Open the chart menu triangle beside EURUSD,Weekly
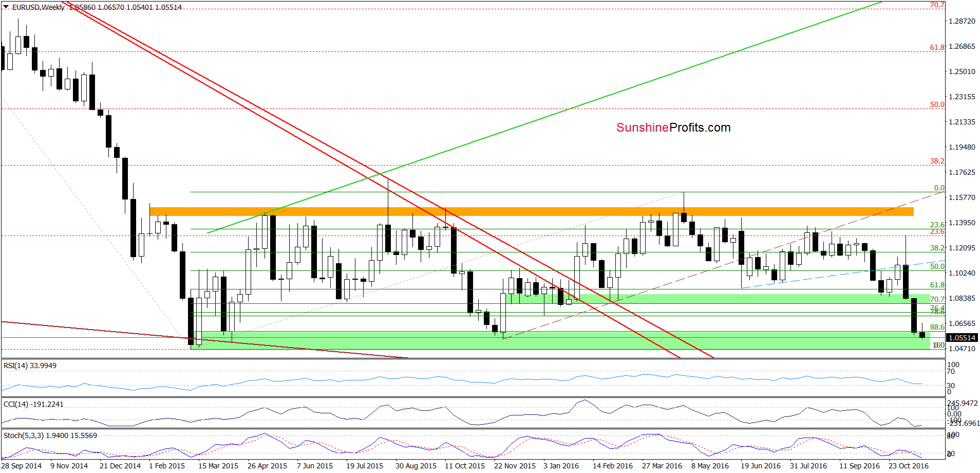The image size is (980, 473). tap(6, 7)
